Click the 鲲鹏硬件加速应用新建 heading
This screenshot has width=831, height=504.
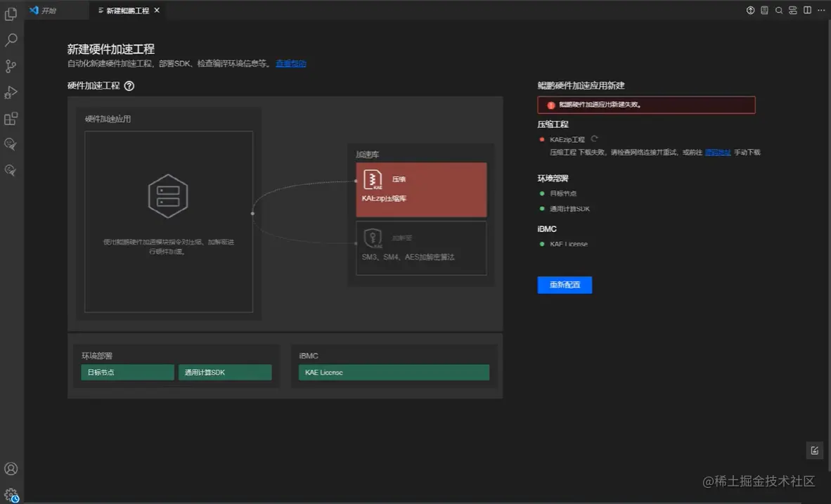click(x=581, y=85)
